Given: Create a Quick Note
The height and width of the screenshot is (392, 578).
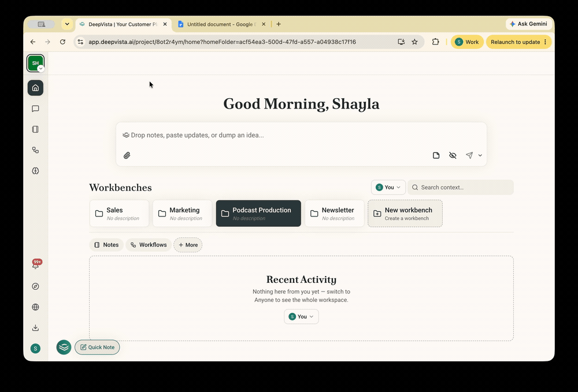Looking at the screenshot, I should 97,347.
